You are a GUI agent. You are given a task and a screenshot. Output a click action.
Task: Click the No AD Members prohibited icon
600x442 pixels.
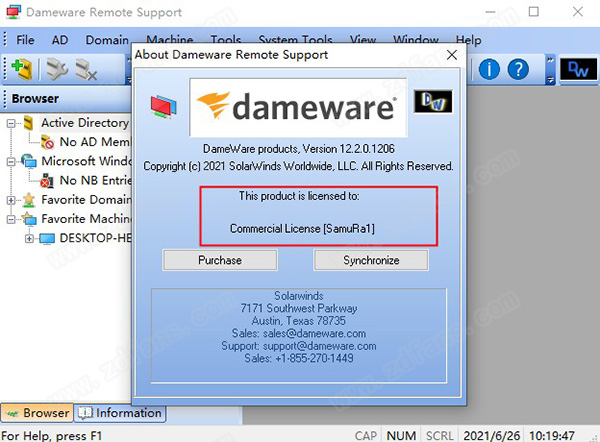(x=47, y=142)
